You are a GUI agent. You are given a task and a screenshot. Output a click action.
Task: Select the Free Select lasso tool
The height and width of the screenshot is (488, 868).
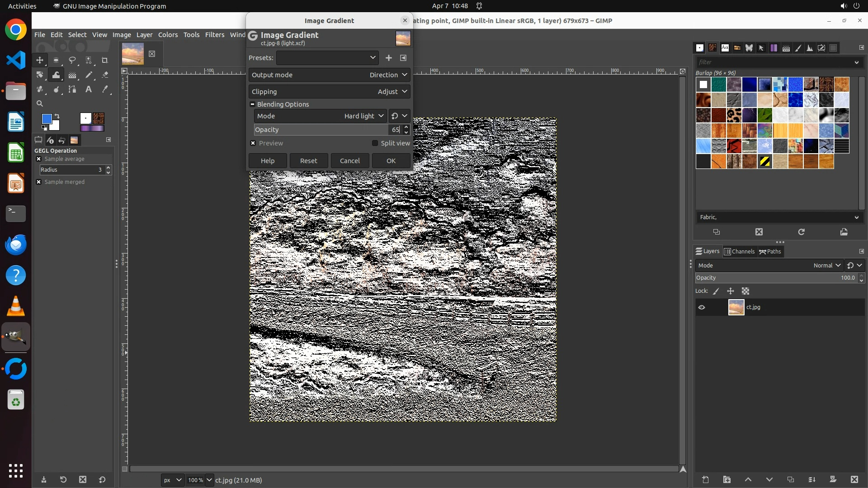coord(72,60)
